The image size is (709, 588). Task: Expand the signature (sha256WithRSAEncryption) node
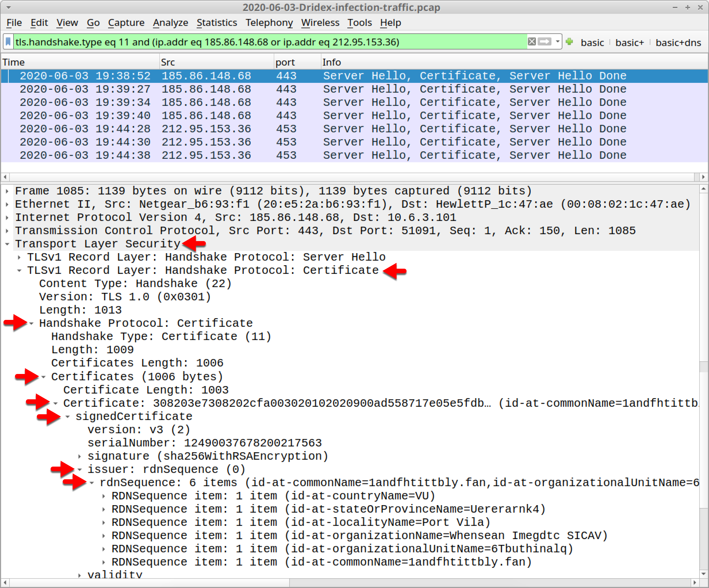tap(79, 456)
